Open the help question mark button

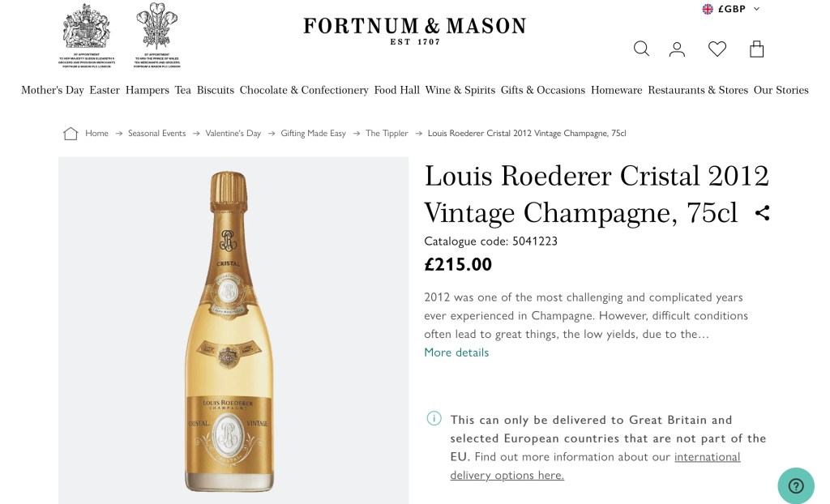795,485
